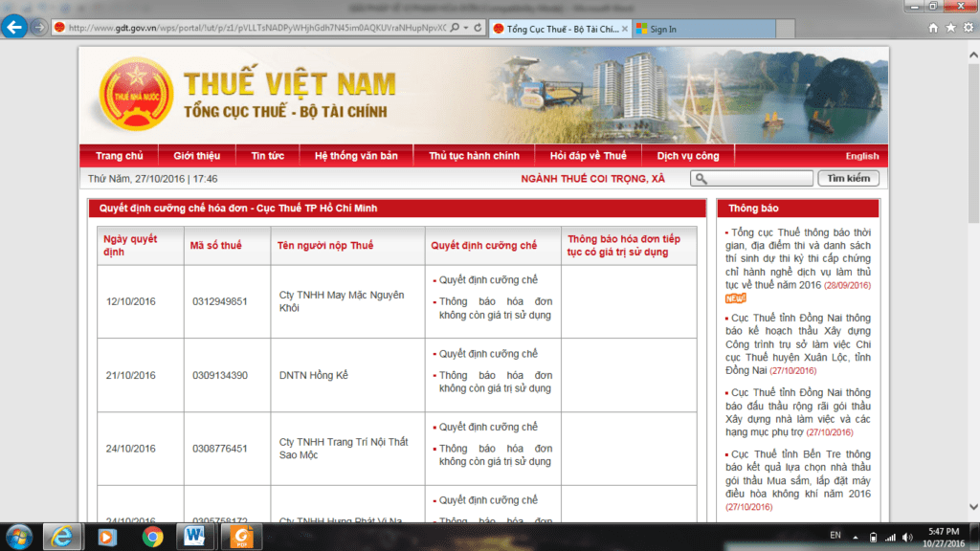Click the Tìm kiếm search button
Viewport: 980px width, 551px height.
pyautogui.click(x=848, y=179)
